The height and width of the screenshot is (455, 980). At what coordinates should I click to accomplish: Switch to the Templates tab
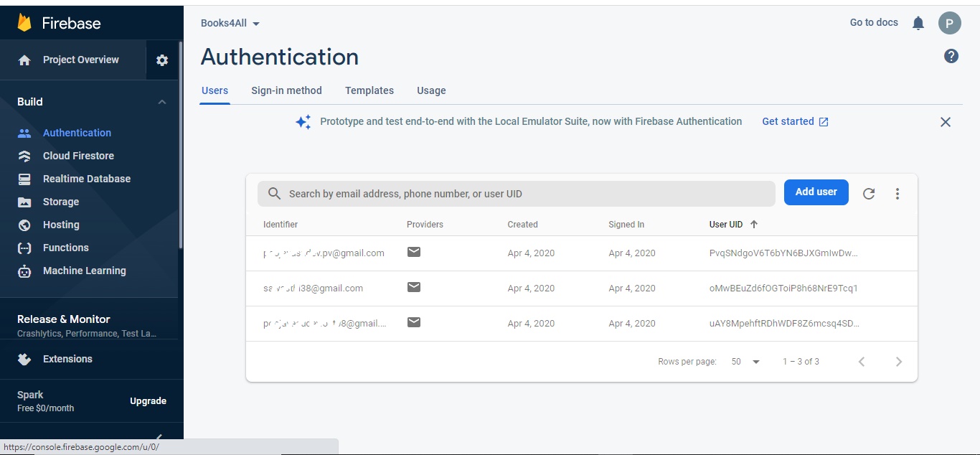coord(369,90)
